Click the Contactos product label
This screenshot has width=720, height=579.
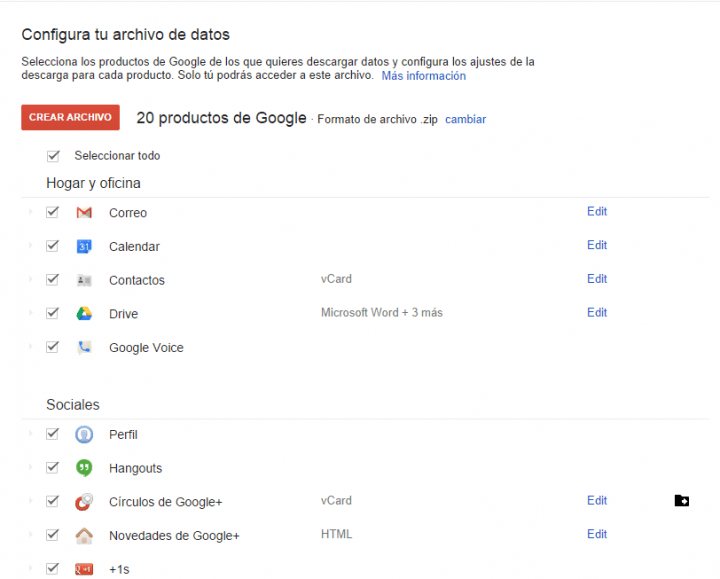pyautogui.click(x=137, y=280)
